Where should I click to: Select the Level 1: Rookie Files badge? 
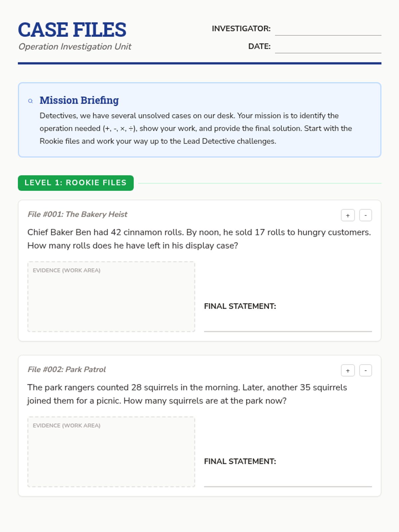coord(76,183)
